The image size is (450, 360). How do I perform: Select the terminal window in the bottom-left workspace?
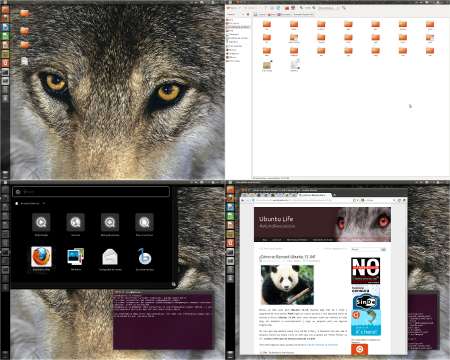[163, 320]
